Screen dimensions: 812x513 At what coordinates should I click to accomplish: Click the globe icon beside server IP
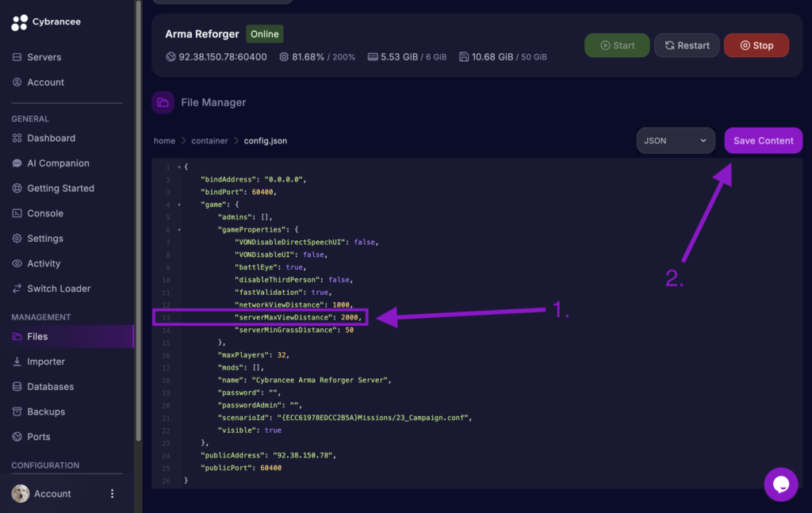(x=171, y=57)
